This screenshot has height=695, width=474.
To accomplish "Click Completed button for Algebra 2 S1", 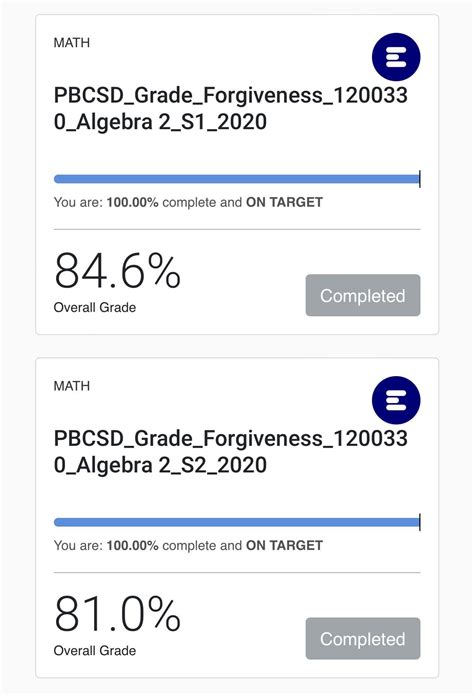I will coord(363,295).
